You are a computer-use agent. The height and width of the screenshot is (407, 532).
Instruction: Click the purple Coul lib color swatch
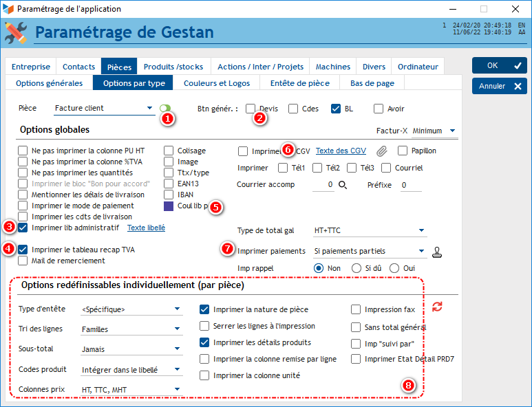point(169,206)
